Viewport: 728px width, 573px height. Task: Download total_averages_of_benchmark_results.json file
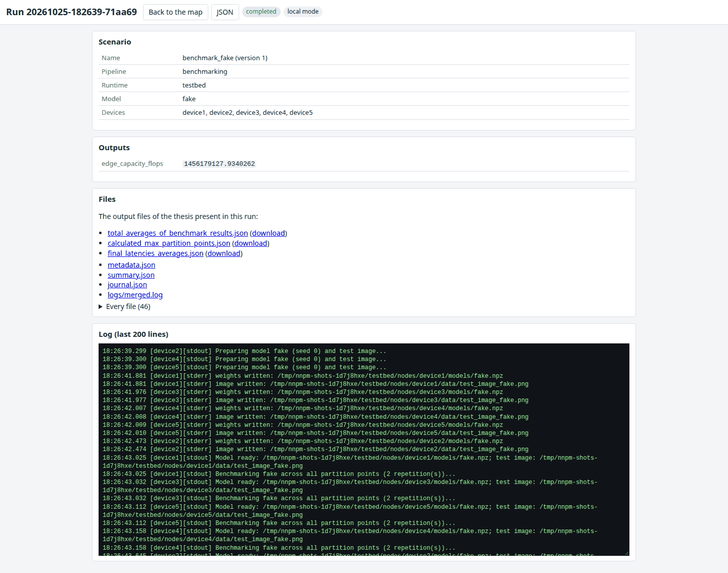tap(268, 233)
